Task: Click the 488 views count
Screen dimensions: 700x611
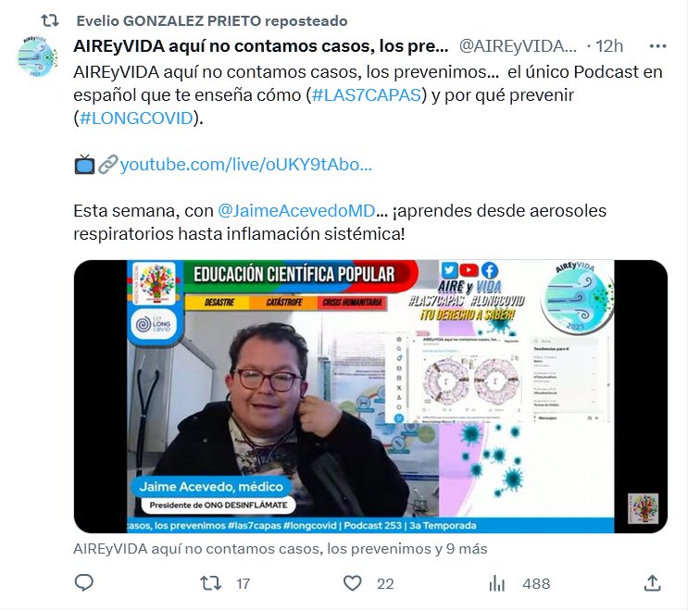Action: coord(536,584)
